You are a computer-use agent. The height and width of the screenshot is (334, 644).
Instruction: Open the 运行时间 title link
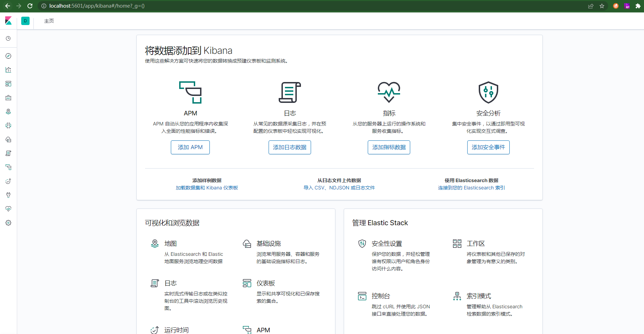176,330
